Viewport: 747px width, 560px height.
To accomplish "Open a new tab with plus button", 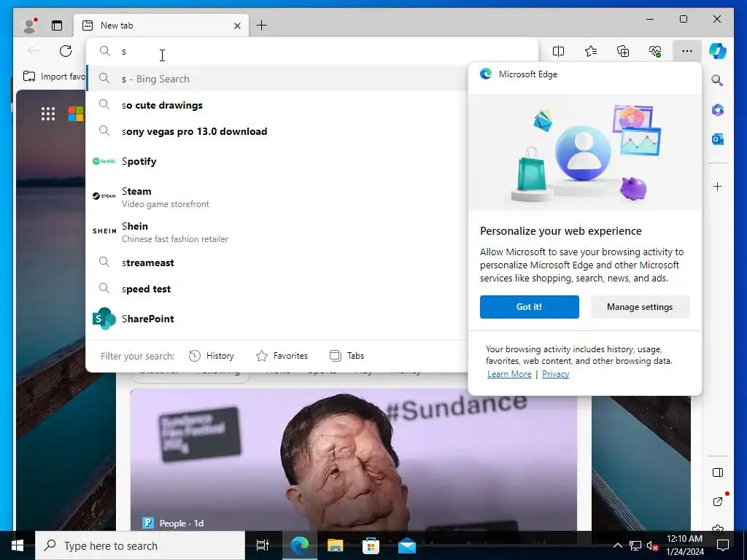I will coord(262,26).
